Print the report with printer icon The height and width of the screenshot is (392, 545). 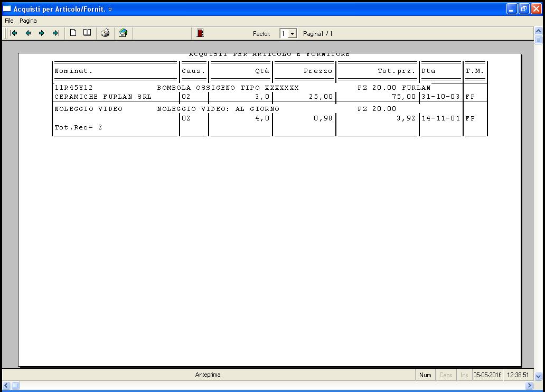coord(105,33)
